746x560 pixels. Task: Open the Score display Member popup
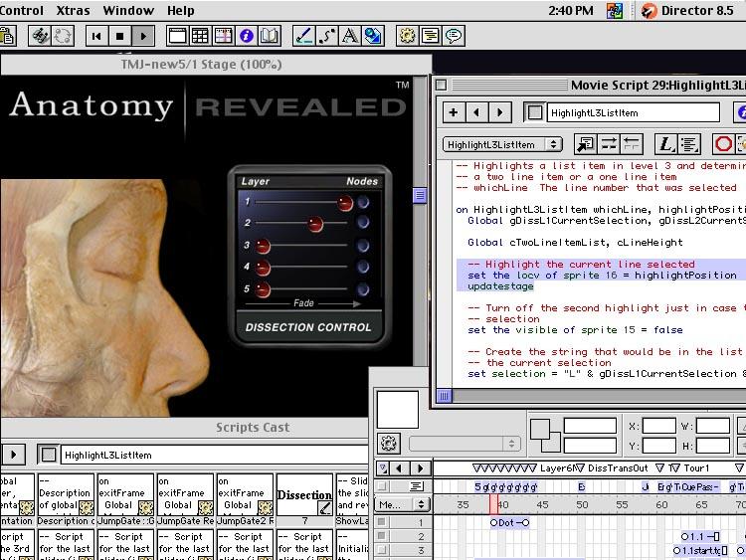403,504
